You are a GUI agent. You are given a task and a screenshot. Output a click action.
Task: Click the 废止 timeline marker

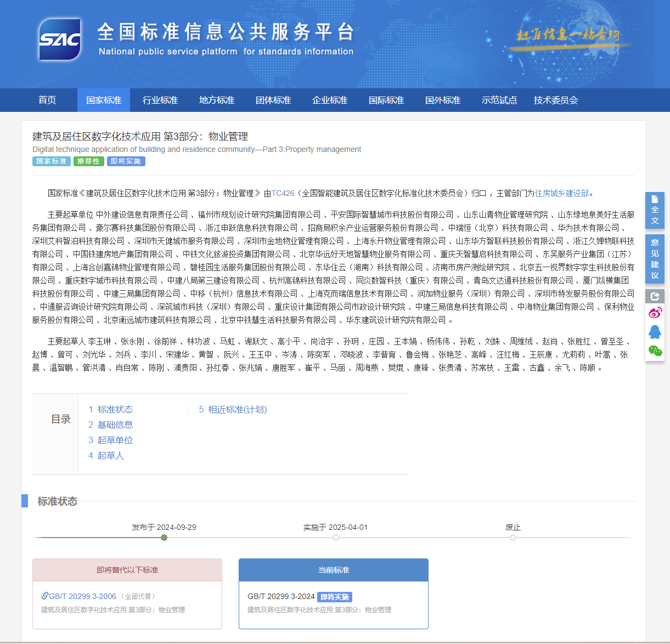(513, 538)
